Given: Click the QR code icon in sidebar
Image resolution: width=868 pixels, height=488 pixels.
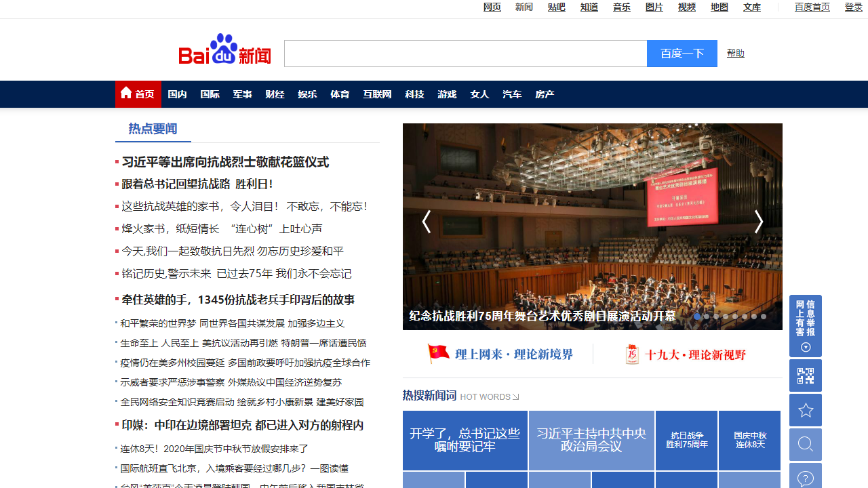Looking at the screenshot, I should pyautogui.click(x=805, y=375).
